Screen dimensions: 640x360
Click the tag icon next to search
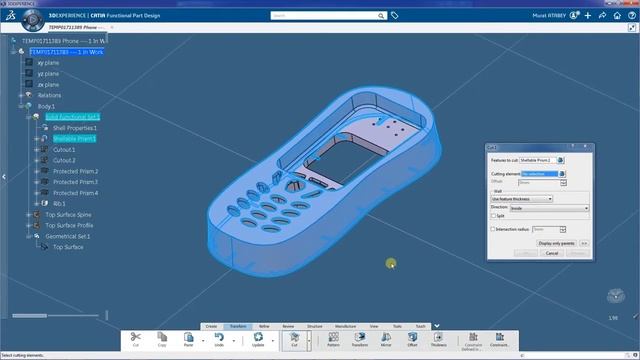pos(394,16)
